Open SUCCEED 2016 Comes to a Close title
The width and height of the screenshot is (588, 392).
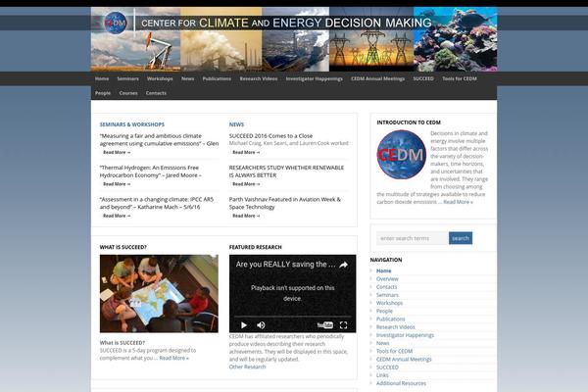click(270, 136)
